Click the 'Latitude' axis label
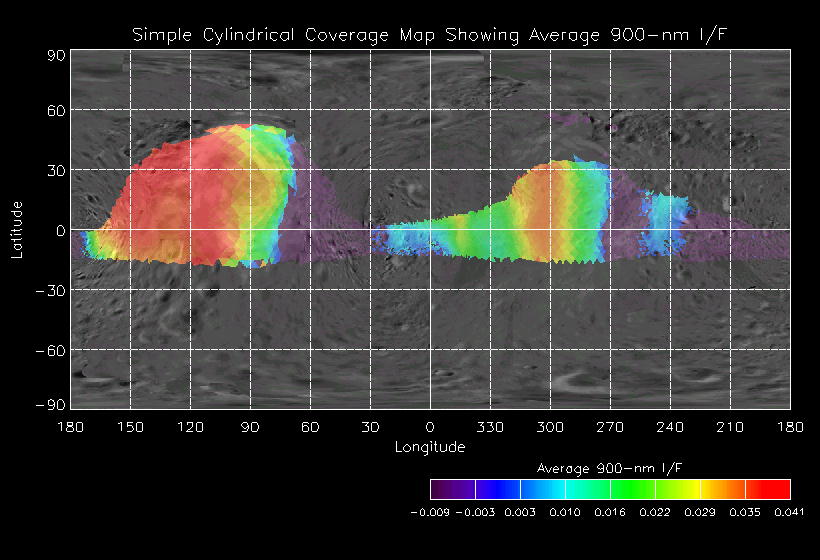Screen dimensions: 820x560 (17, 230)
